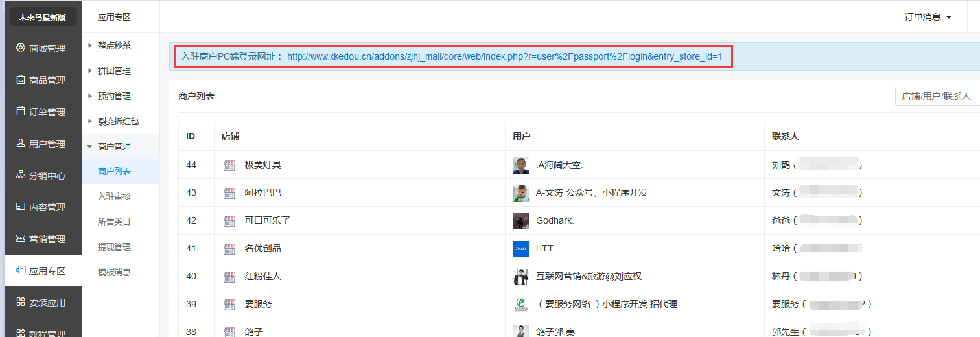980x337 pixels.
Task: Expand the 拼团管理 submenu
Action: [114, 71]
